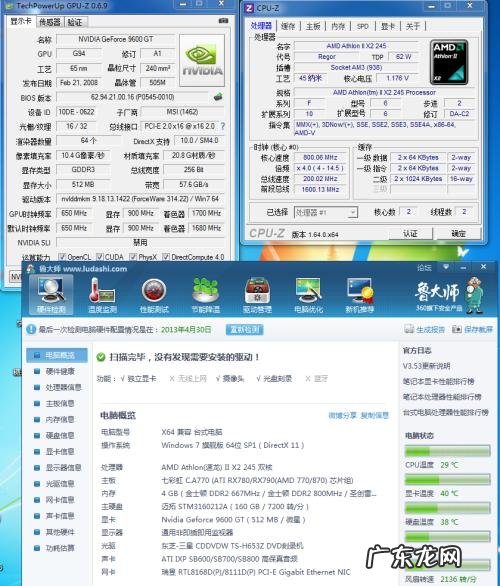Click the 论坛 forum link in Ludashi title bar
Viewport: 500px width, 586px height.
tap(424, 267)
